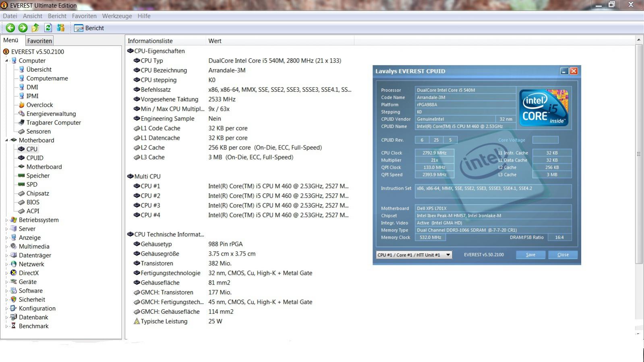The image size is (644, 362).
Task: Open the BIOS tree entry
Action: tap(33, 202)
